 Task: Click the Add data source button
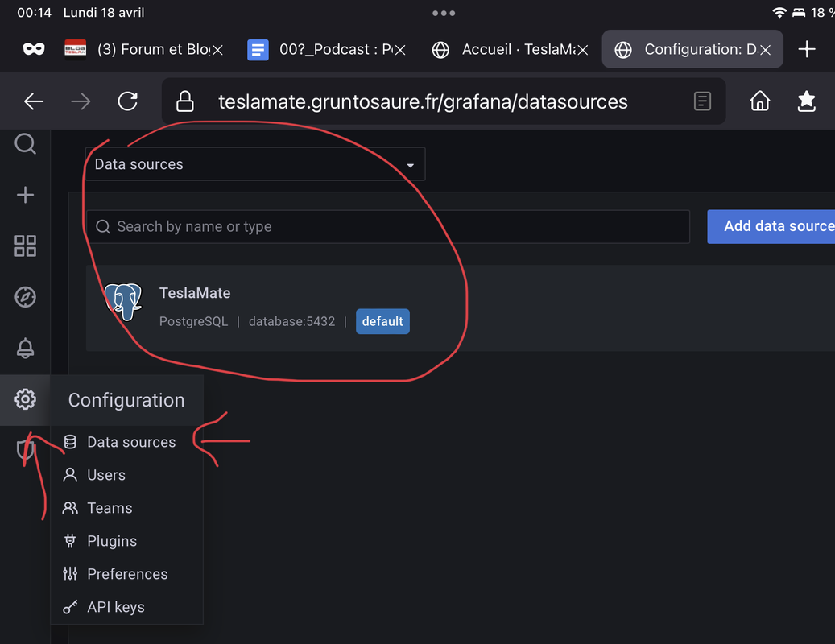pos(771,226)
